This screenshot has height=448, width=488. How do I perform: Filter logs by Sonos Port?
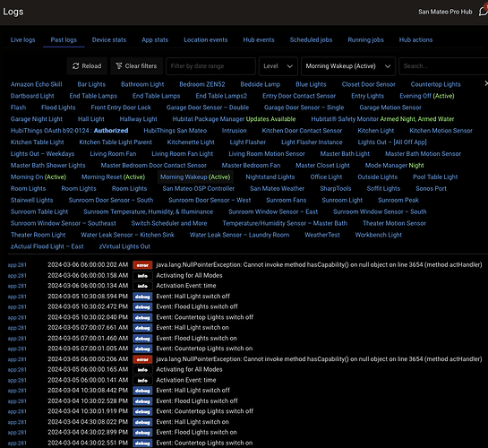431,188
